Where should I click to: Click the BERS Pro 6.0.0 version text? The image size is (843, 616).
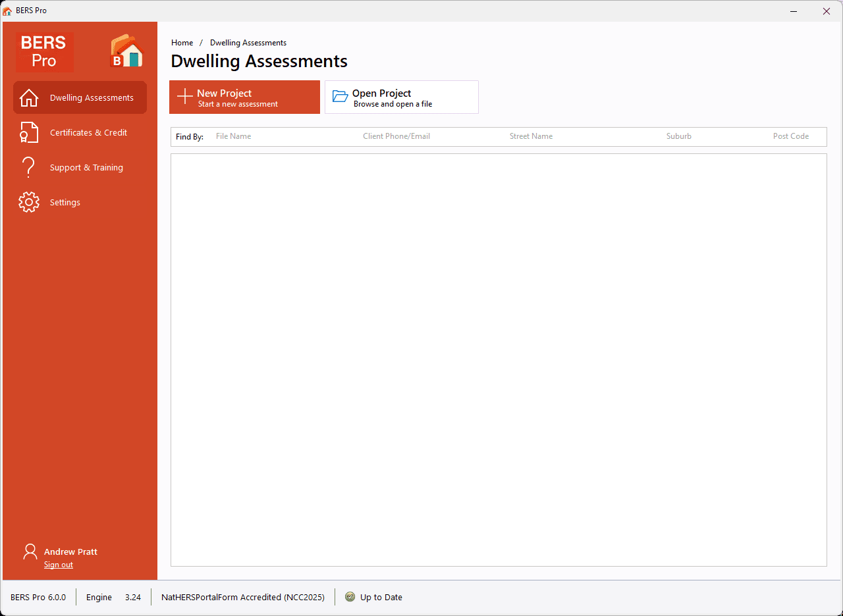click(38, 597)
